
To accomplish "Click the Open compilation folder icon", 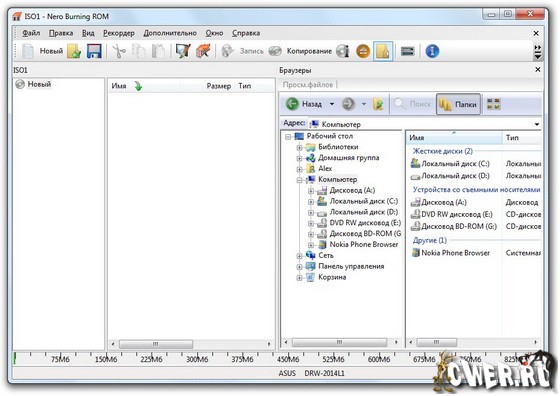I will tap(74, 51).
